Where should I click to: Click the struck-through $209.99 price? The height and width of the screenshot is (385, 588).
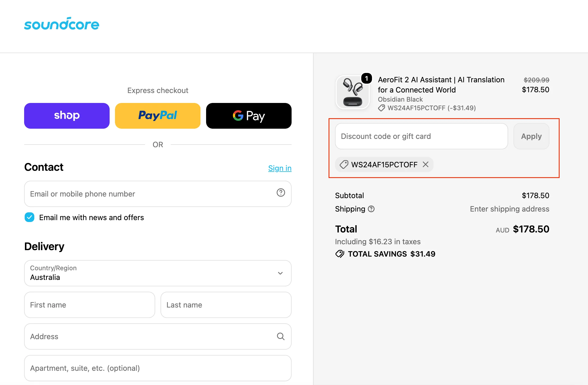pyautogui.click(x=537, y=80)
